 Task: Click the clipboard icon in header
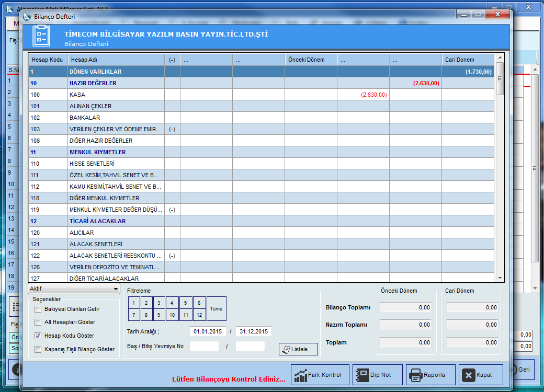41,36
